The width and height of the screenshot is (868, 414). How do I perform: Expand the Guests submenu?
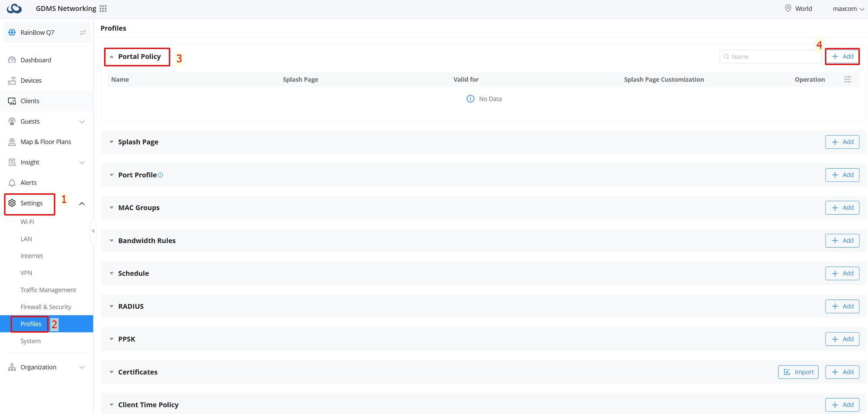pos(82,122)
